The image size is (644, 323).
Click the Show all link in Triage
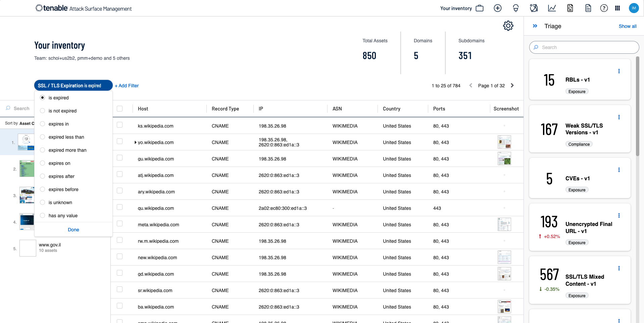pos(627,26)
